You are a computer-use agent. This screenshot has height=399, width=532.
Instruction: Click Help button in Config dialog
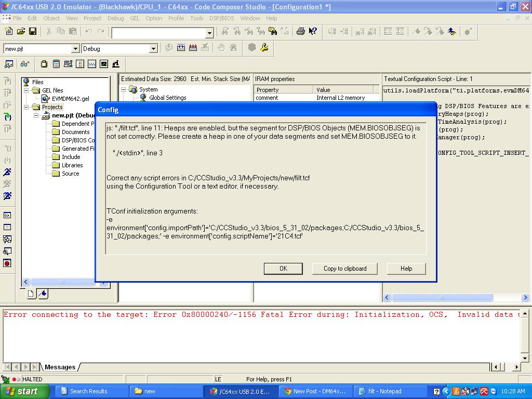[x=406, y=269]
